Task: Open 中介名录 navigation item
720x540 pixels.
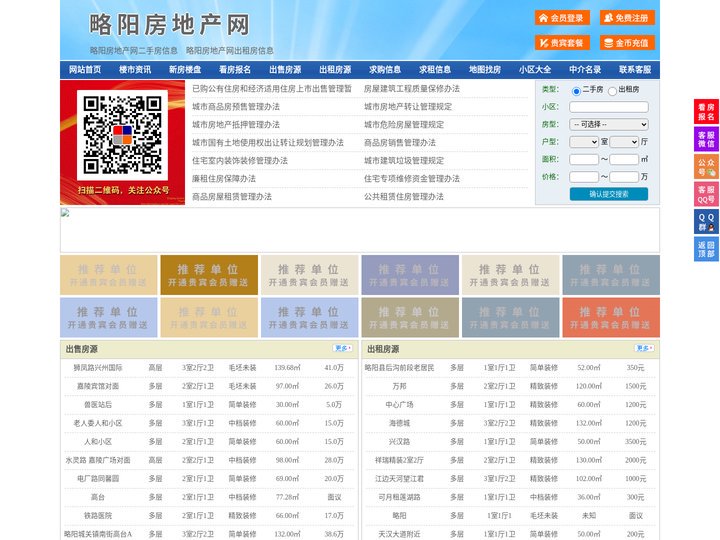Action: pyautogui.click(x=585, y=70)
